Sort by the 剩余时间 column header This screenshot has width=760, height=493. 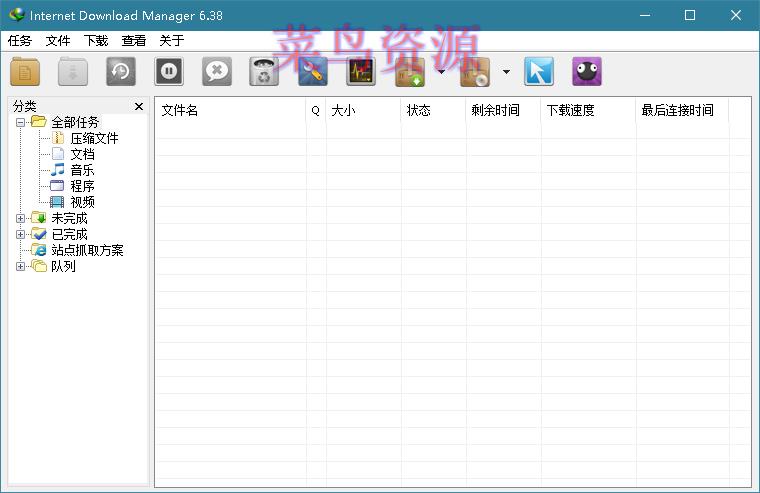click(x=503, y=111)
